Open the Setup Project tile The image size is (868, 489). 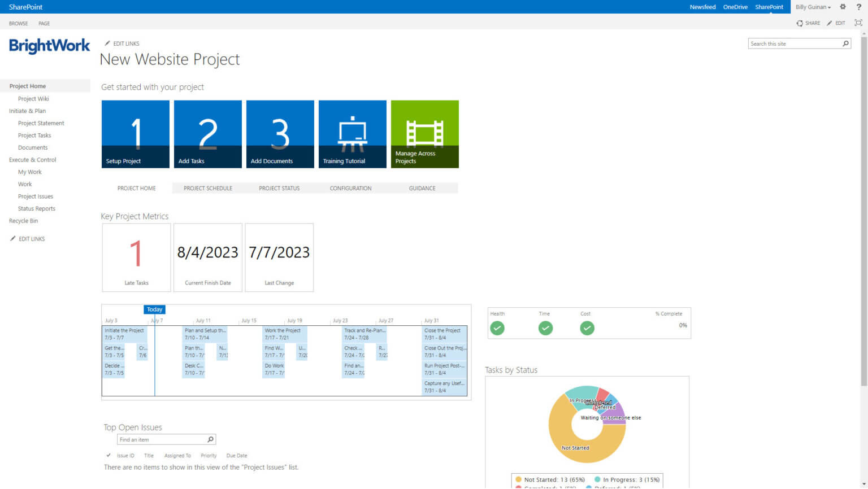point(135,134)
